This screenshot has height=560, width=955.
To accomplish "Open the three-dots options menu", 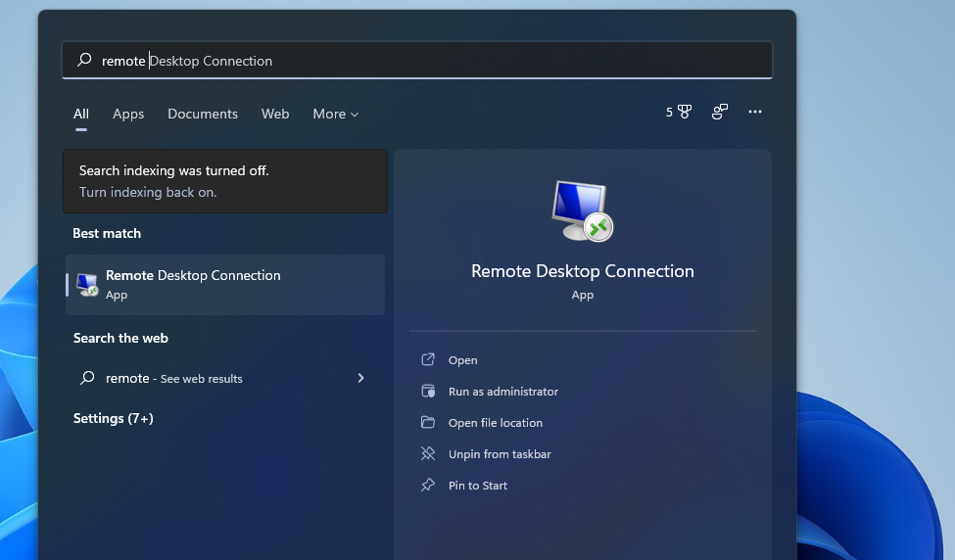I will tap(754, 113).
